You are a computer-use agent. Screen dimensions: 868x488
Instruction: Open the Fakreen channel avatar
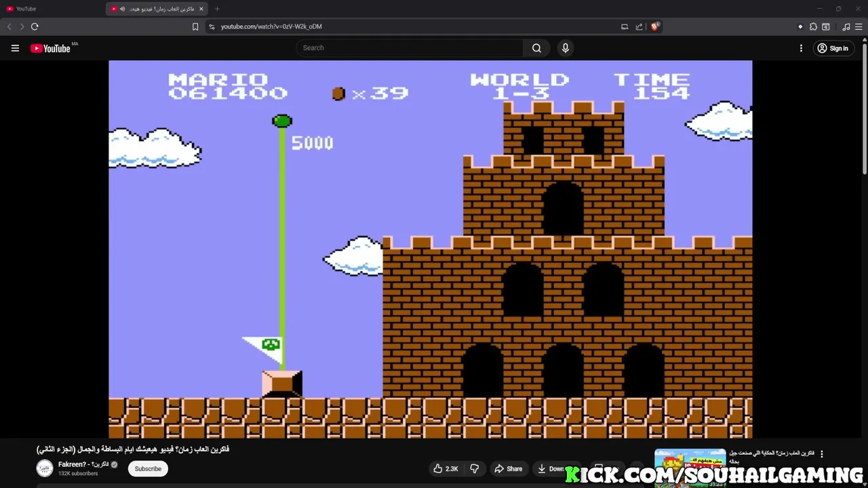(45, 468)
